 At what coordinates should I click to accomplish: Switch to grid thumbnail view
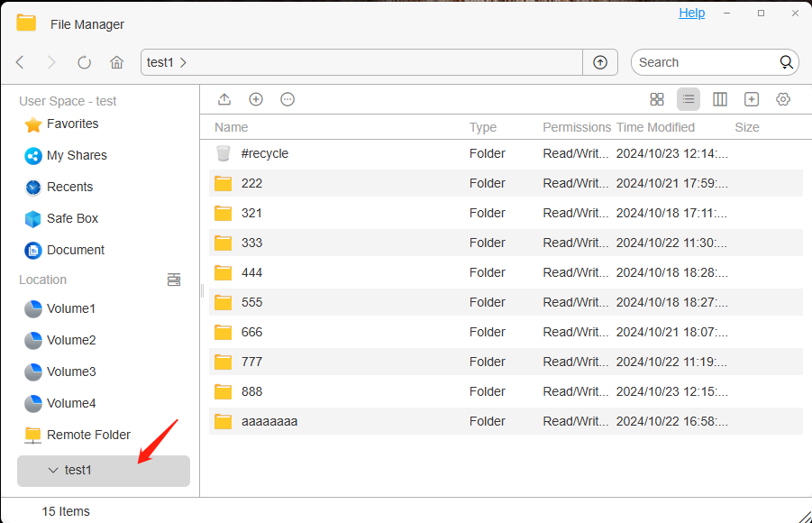(657, 99)
